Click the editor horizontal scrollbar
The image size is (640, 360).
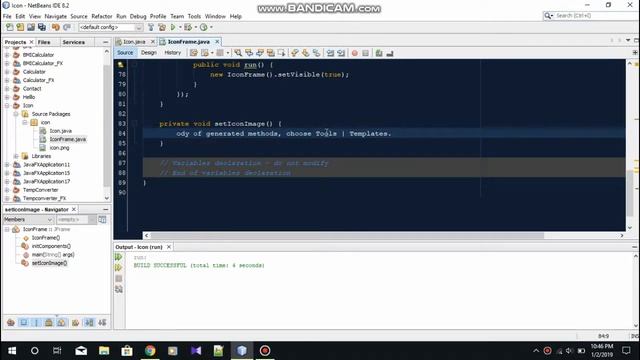[x=347, y=236]
